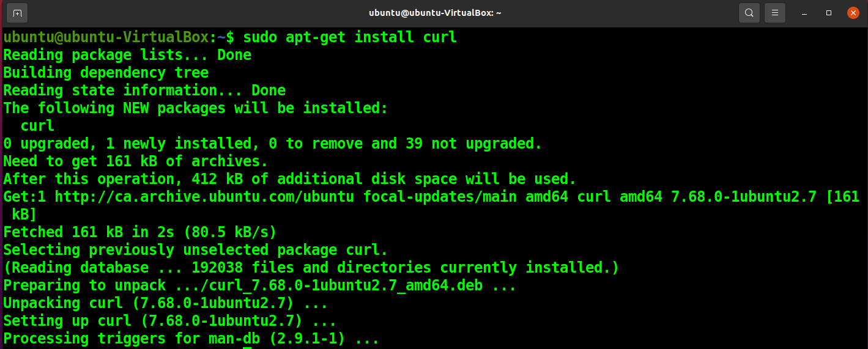Click the Need to get 161 kB line
This screenshot has width=868, height=349.
click(x=136, y=161)
